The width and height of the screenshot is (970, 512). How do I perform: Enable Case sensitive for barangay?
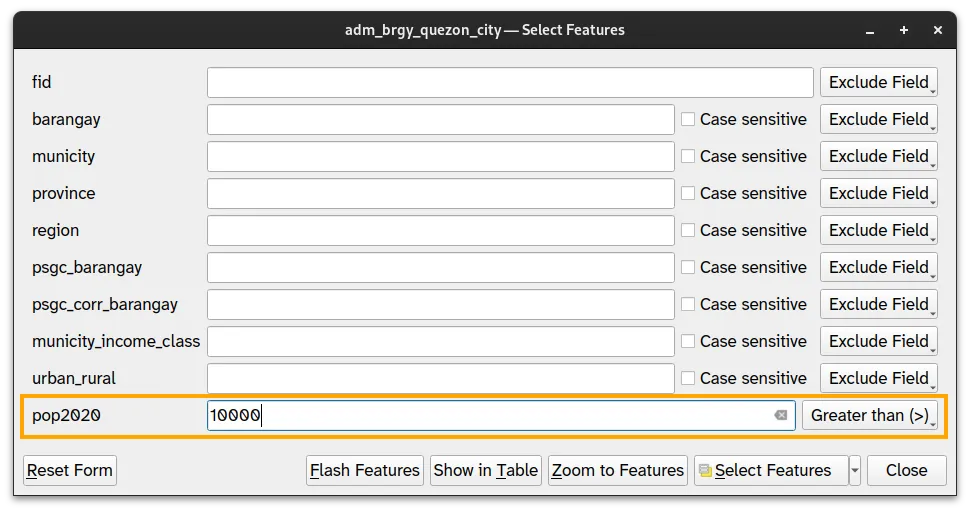click(x=688, y=119)
